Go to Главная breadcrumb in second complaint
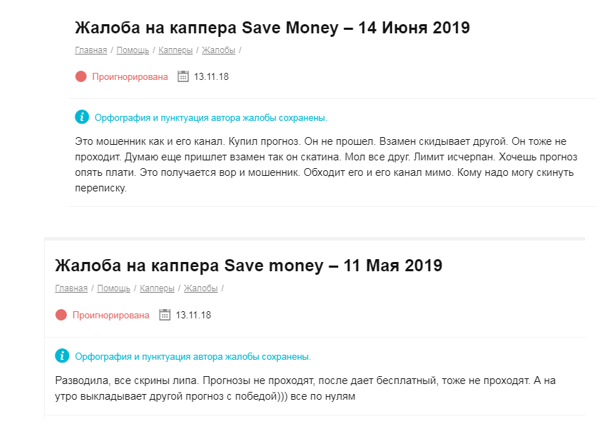The height and width of the screenshot is (431, 615). [x=71, y=288]
